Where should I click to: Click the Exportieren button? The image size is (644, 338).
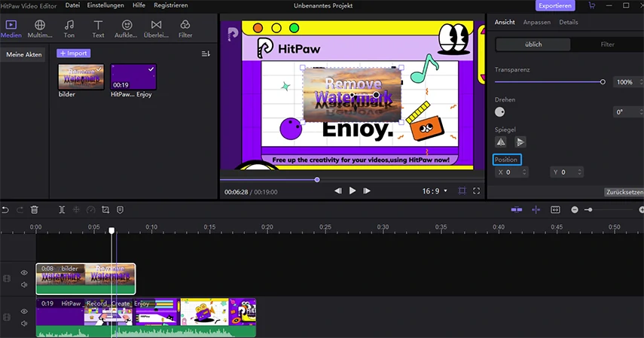pyautogui.click(x=555, y=6)
